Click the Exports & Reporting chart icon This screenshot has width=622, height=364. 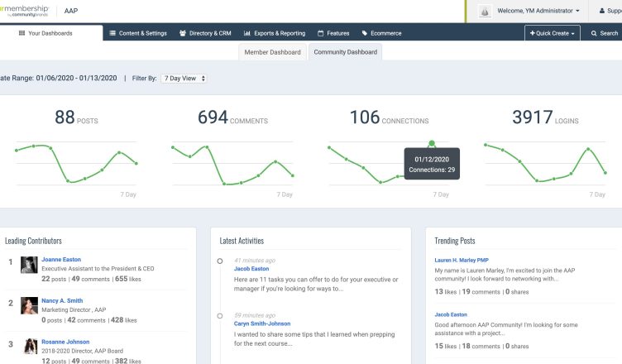pos(247,34)
